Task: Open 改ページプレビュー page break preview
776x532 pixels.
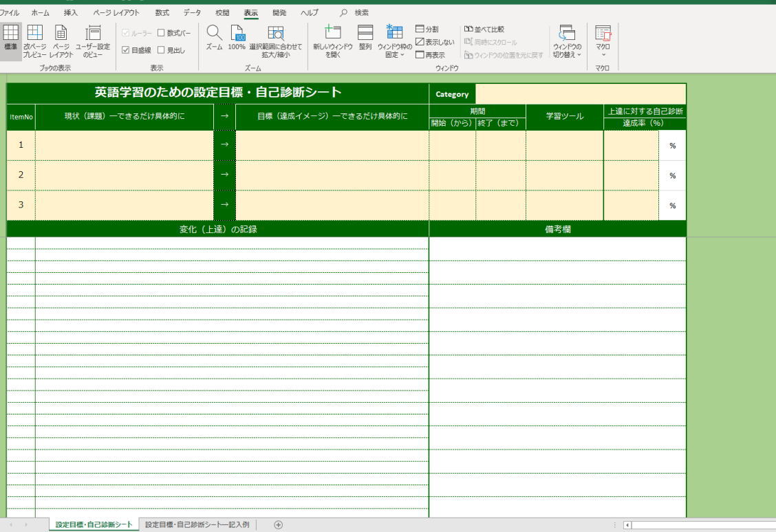Action: click(34, 41)
